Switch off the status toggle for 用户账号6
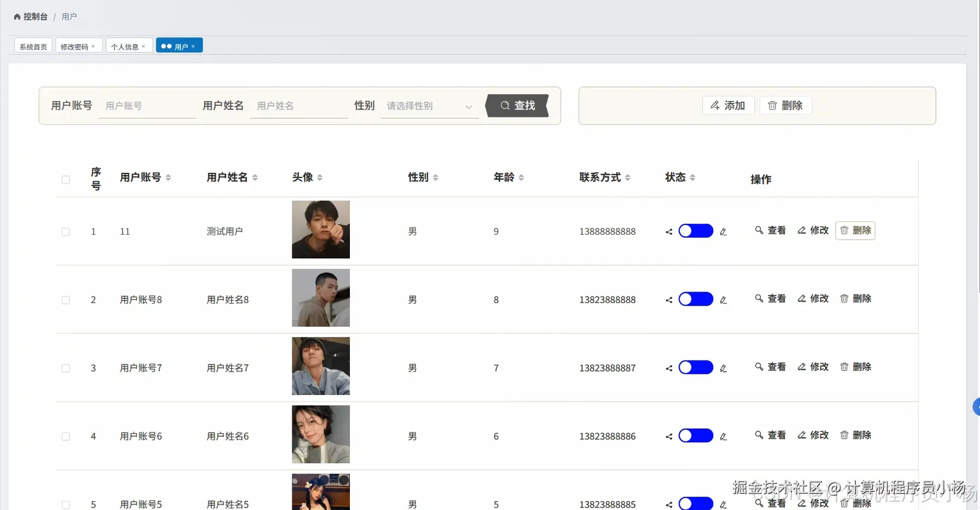Viewport: 980px width, 510px height. [696, 436]
